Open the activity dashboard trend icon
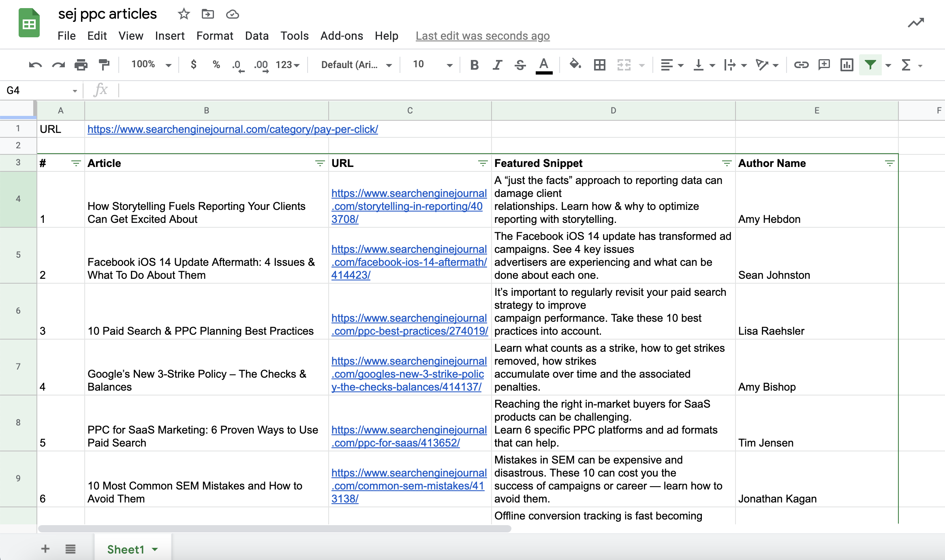 click(x=916, y=23)
